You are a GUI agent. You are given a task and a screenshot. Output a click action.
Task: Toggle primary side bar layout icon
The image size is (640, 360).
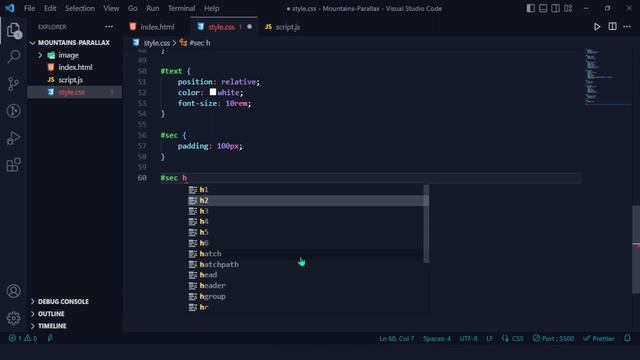click(530, 8)
